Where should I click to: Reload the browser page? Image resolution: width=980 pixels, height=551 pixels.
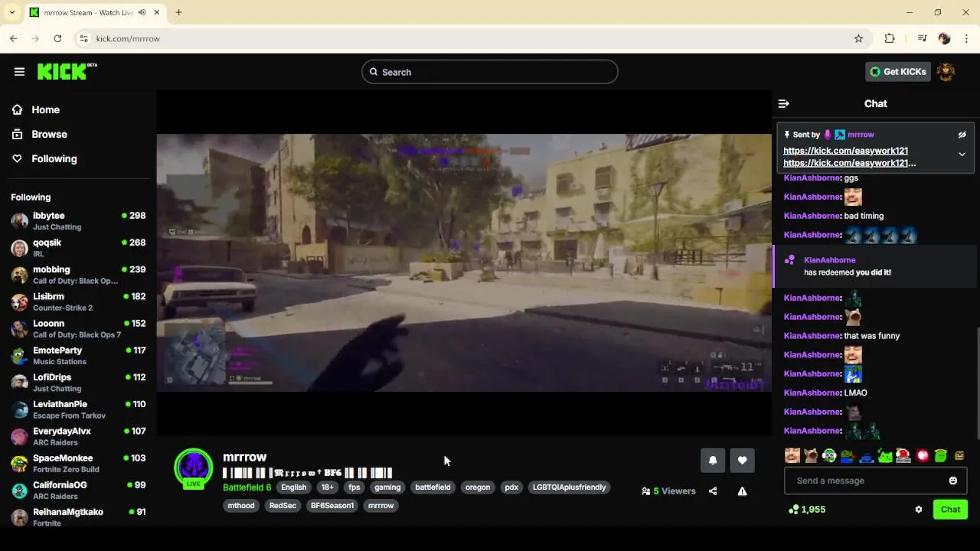[57, 38]
